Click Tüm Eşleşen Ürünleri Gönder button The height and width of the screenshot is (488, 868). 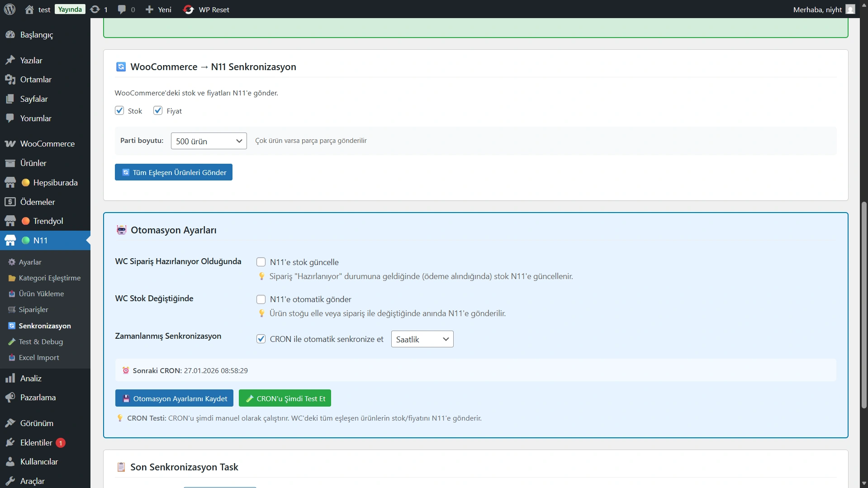click(174, 172)
